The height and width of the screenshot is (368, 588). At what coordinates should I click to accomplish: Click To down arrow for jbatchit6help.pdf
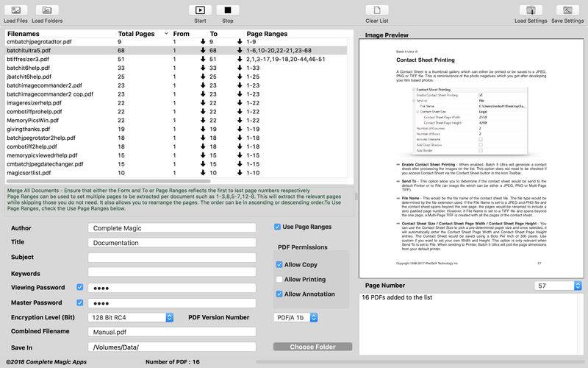coord(240,77)
